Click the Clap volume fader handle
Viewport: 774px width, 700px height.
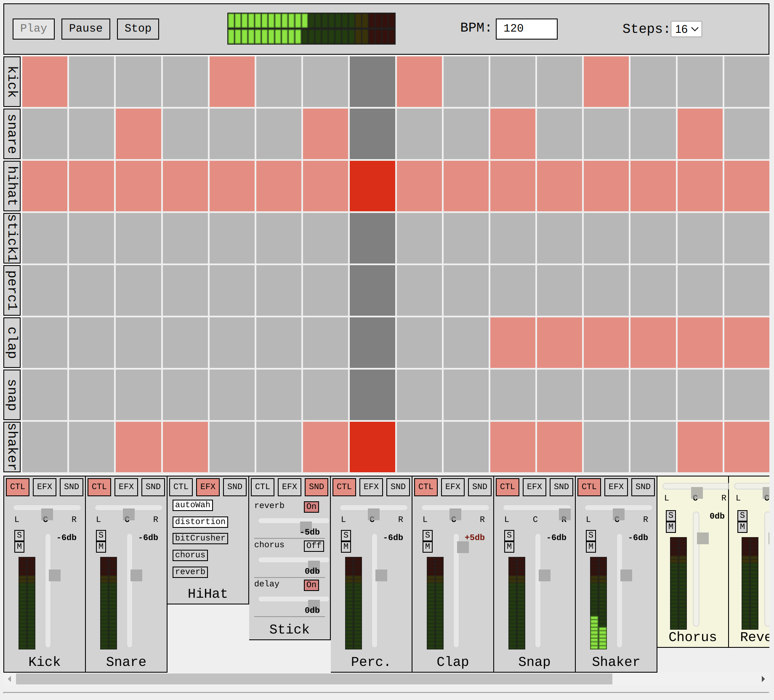tap(463, 547)
